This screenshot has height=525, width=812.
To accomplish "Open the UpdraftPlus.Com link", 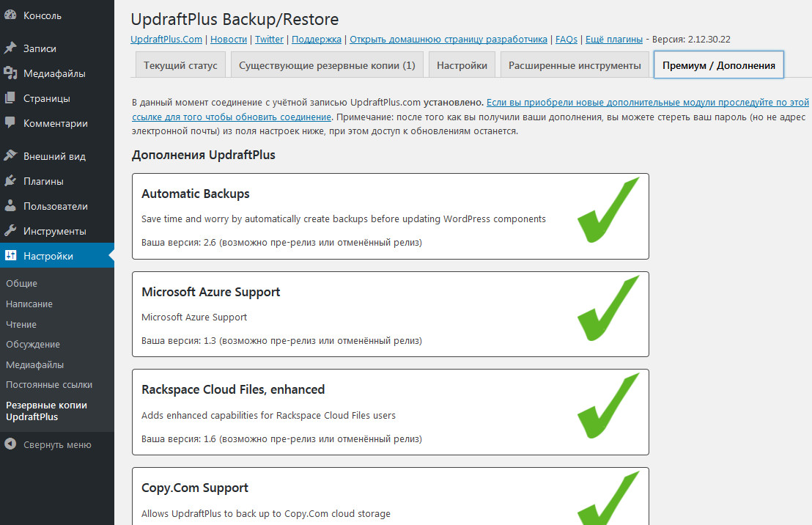I will (x=166, y=40).
